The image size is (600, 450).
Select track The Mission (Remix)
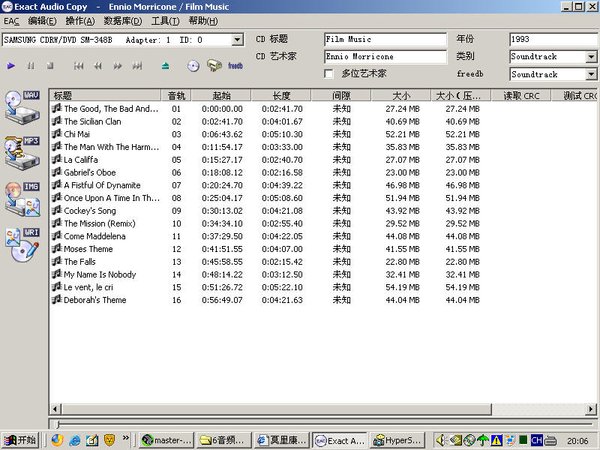tap(99, 223)
